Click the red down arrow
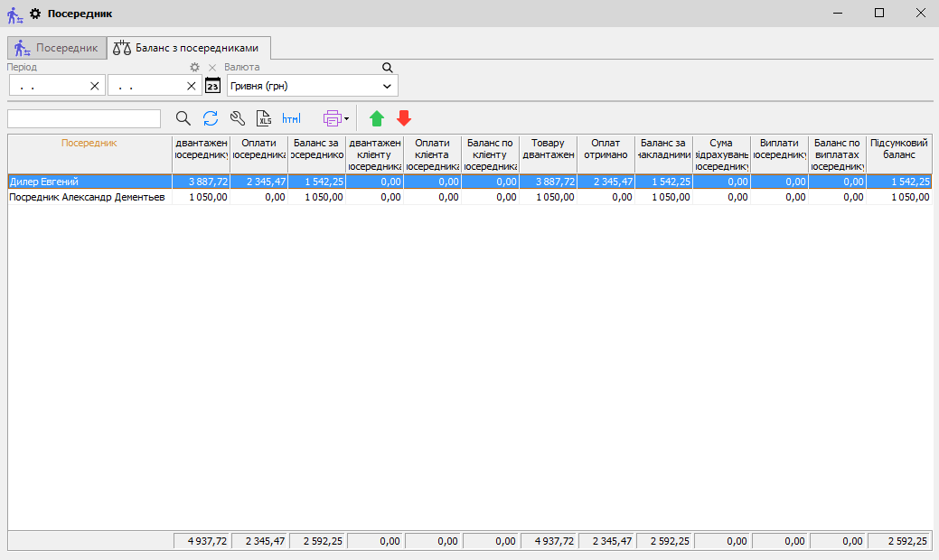Screen dimensions: 939x560 point(404,118)
